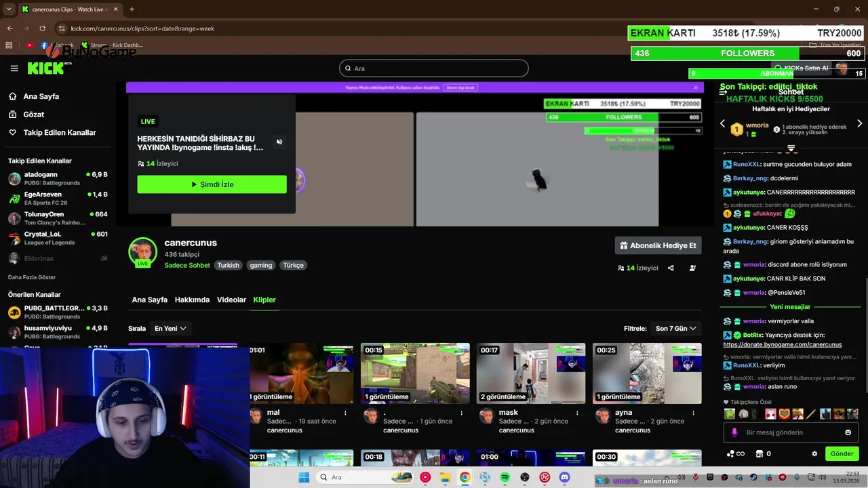Focus the Kick search field Ara
Screen dimensions: 868x488
tap(434, 68)
